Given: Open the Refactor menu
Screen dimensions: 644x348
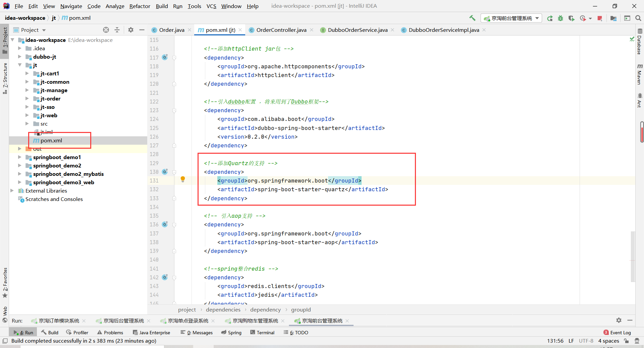Looking at the screenshot, I should (140, 6).
